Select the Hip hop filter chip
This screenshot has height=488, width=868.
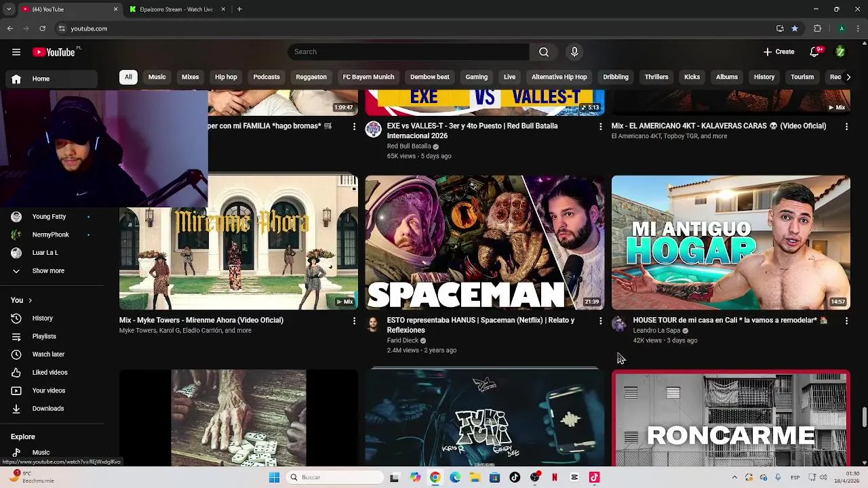tap(226, 77)
